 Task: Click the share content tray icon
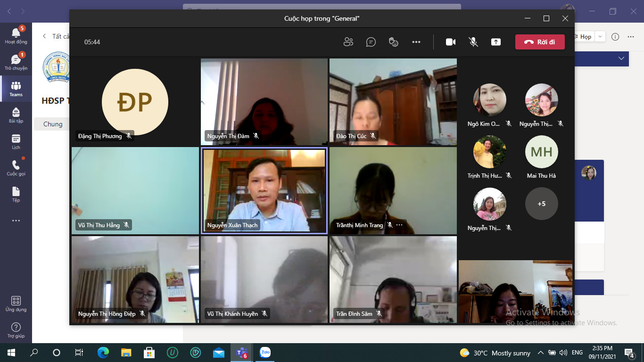point(495,42)
